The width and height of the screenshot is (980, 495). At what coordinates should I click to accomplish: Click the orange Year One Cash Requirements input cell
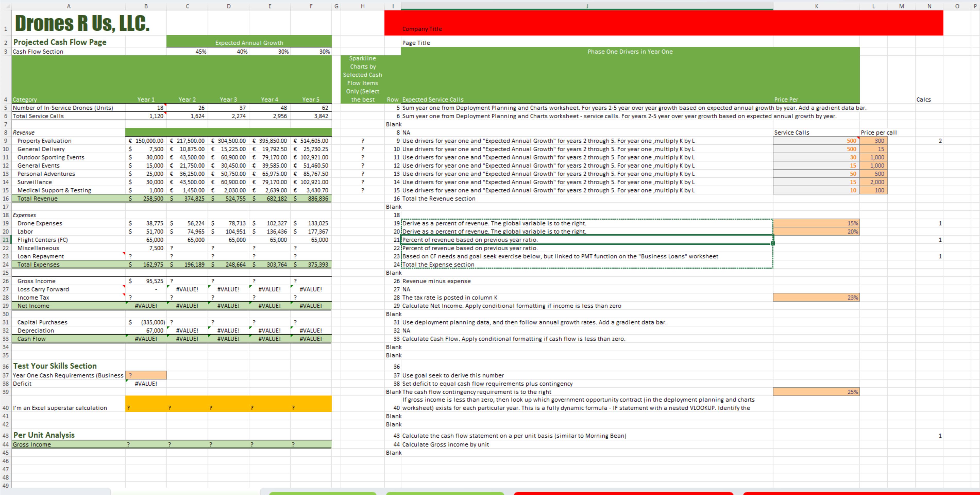146,375
